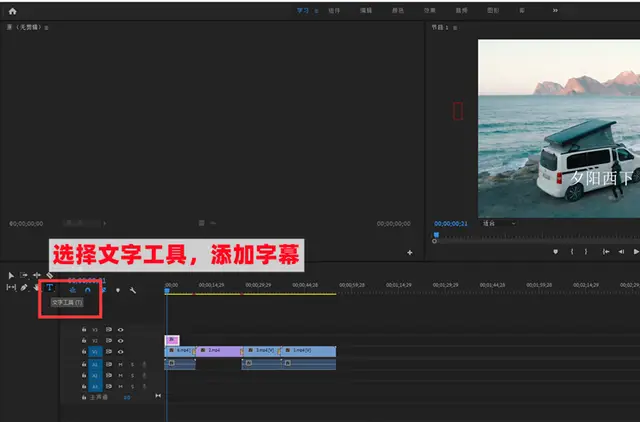The height and width of the screenshot is (422, 640).
Task: Solo A3 track with S button
Action: 132,386
